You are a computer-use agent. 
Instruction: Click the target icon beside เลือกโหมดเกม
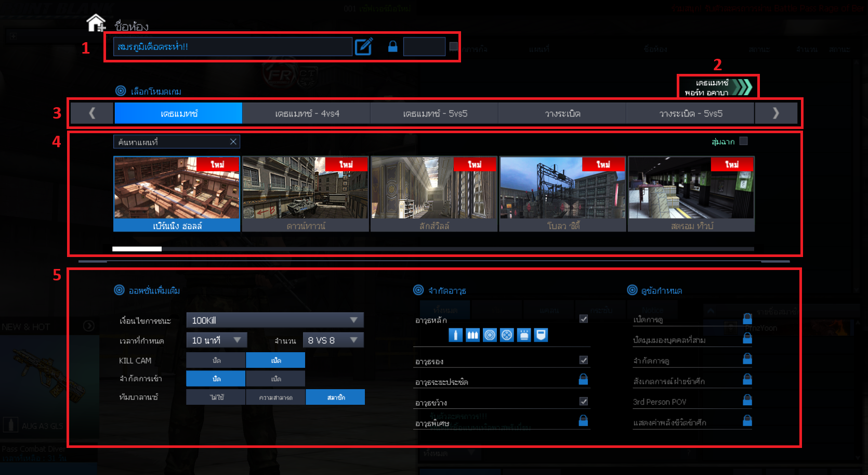[121, 91]
